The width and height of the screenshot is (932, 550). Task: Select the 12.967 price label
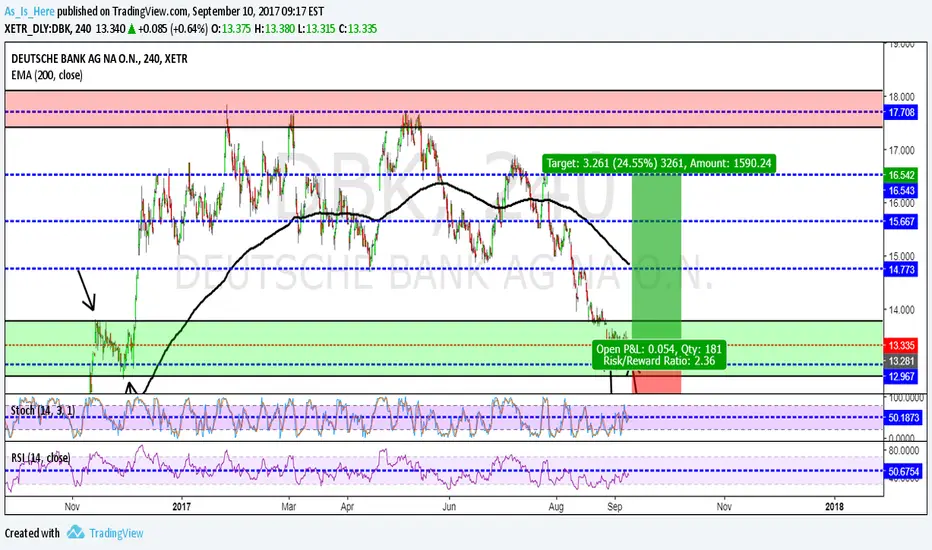click(901, 376)
